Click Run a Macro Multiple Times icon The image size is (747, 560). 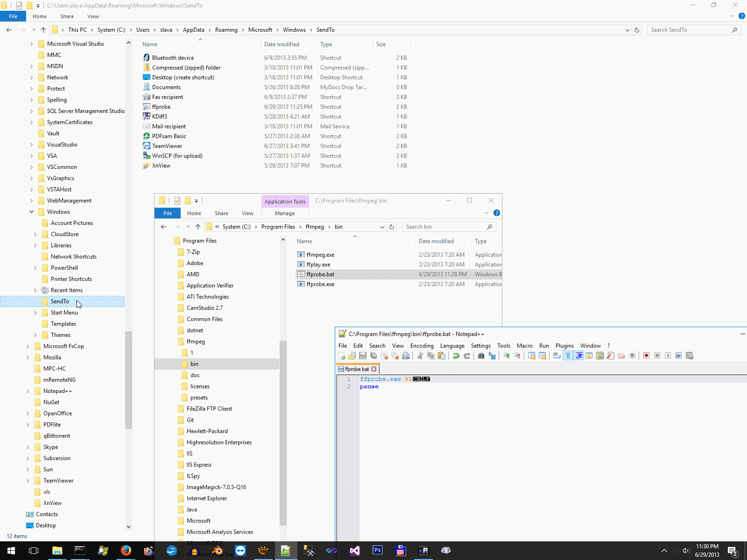coord(679,356)
